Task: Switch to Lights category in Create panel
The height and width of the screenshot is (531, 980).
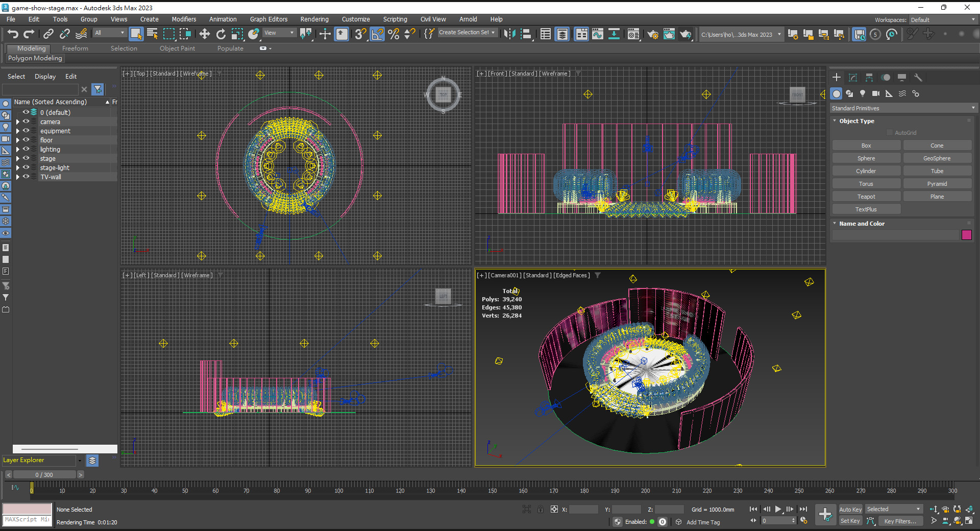Action: [863, 93]
